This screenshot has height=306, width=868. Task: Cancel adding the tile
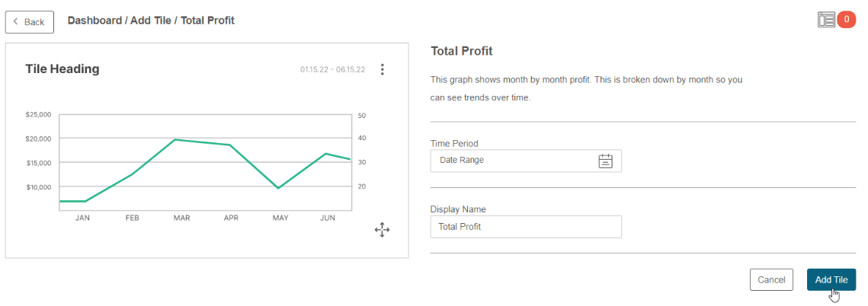coord(771,279)
